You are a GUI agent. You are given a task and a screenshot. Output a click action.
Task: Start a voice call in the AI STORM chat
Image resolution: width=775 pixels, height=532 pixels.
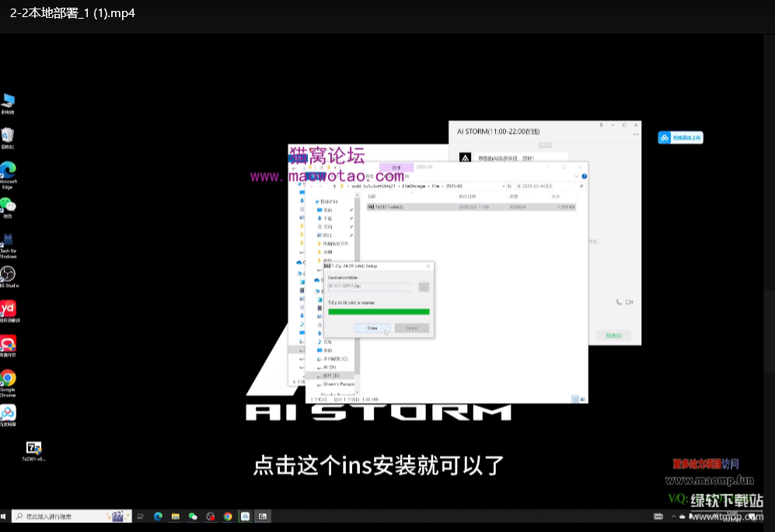[619, 302]
